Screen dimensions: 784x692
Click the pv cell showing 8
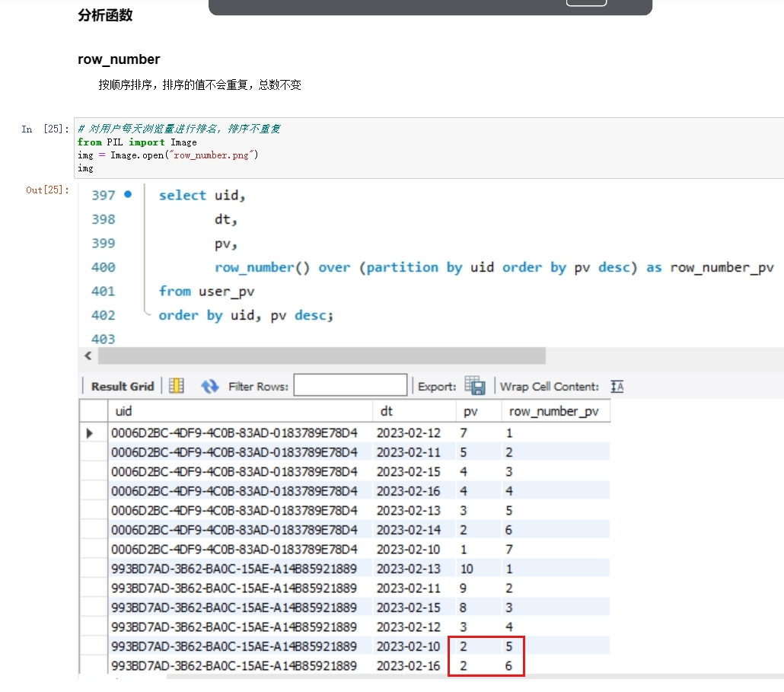pos(479,607)
